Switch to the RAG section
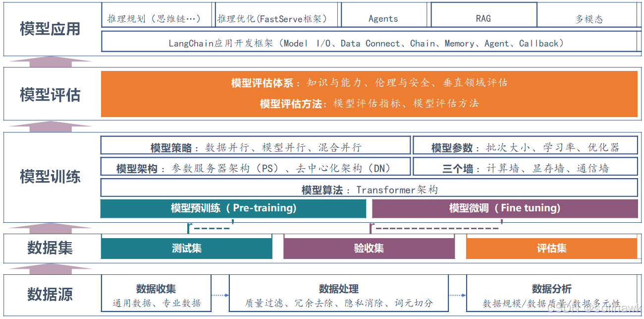The width and height of the screenshot is (644, 319). [484, 18]
